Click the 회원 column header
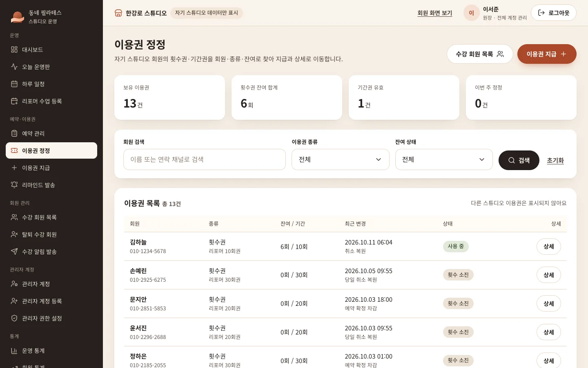 (135, 224)
